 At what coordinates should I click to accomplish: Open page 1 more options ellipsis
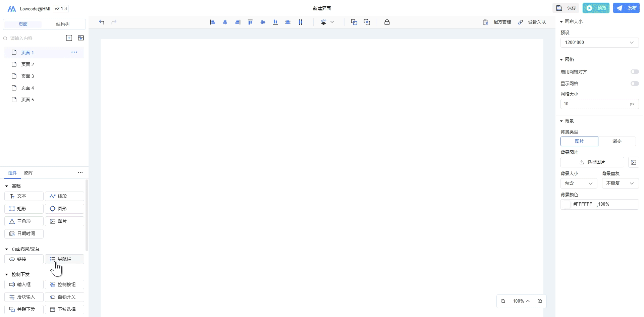[74, 52]
